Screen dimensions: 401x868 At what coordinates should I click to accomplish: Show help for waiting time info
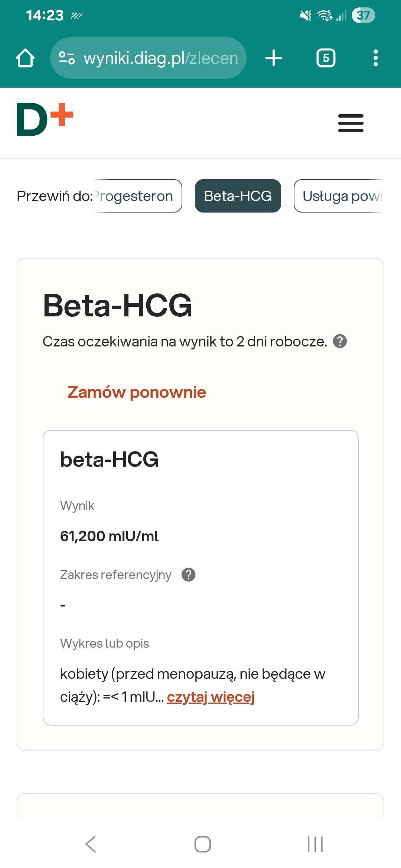tap(340, 341)
